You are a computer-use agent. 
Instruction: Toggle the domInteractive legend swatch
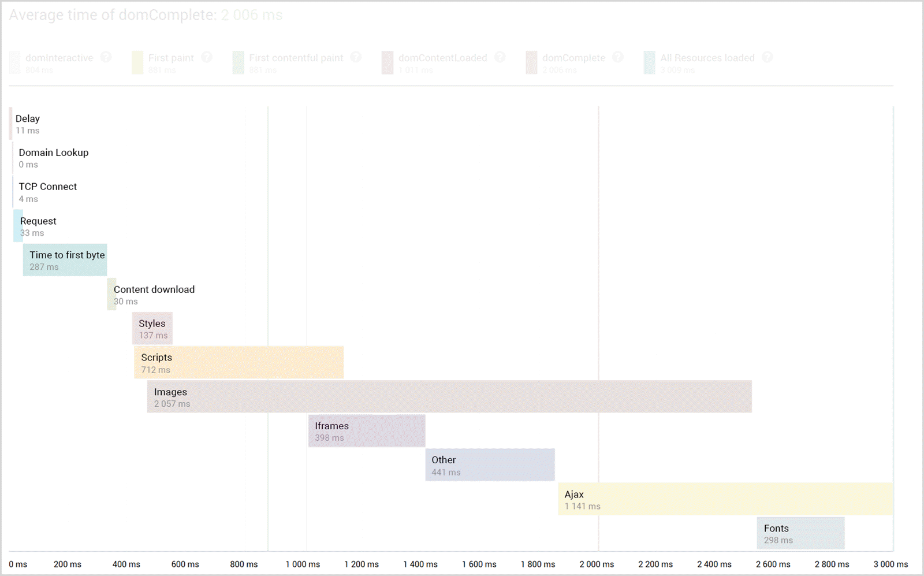(15, 62)
